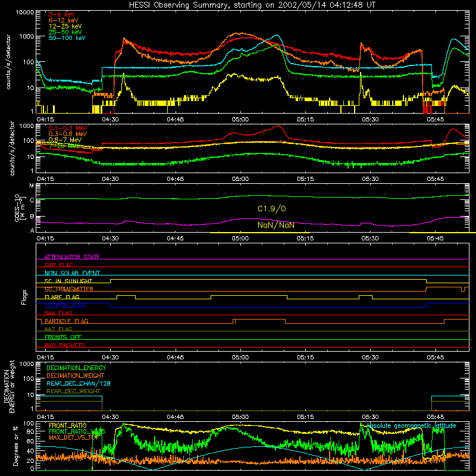Viewport: 476px width, 476px height.
Task: Select the orange "0.3-0.8 MeV" legend label
Action: pos(68,134)
